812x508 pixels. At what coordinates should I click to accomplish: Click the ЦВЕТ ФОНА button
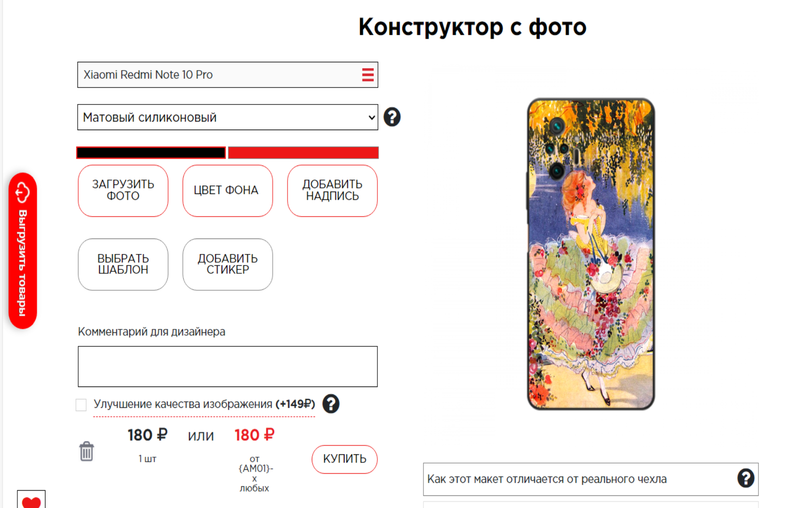coord(228,191)
